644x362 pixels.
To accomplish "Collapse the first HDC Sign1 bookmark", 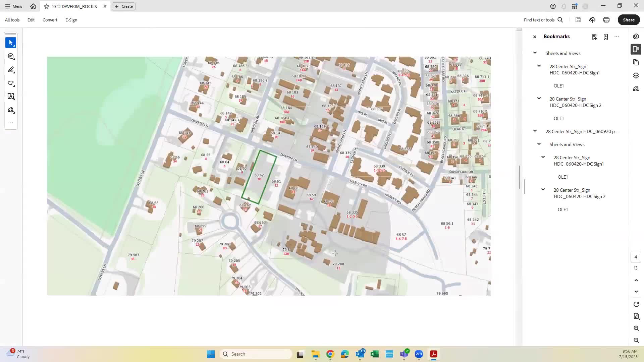I will pyautogui.click(x=539, y=66).
